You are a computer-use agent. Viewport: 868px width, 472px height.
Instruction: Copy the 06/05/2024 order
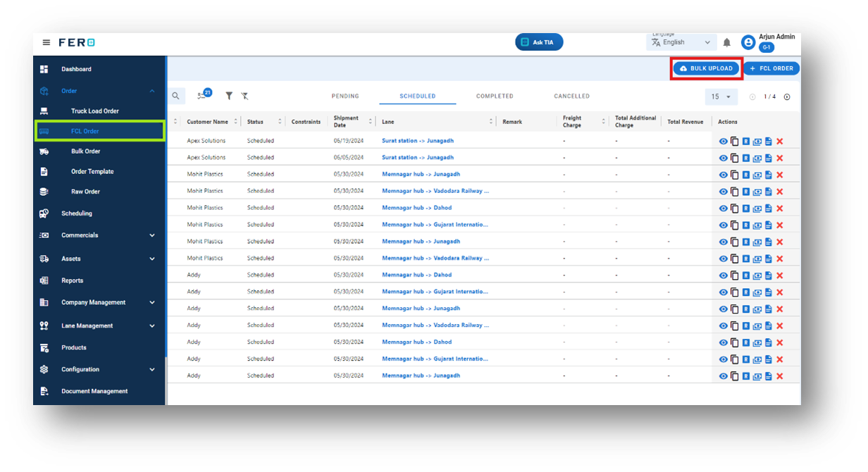click(x=734, y=159)
